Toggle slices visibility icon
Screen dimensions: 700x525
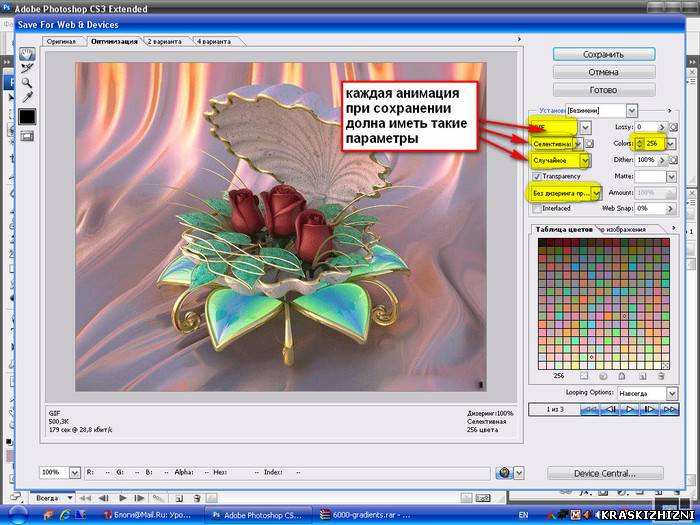tap(27, 136)
